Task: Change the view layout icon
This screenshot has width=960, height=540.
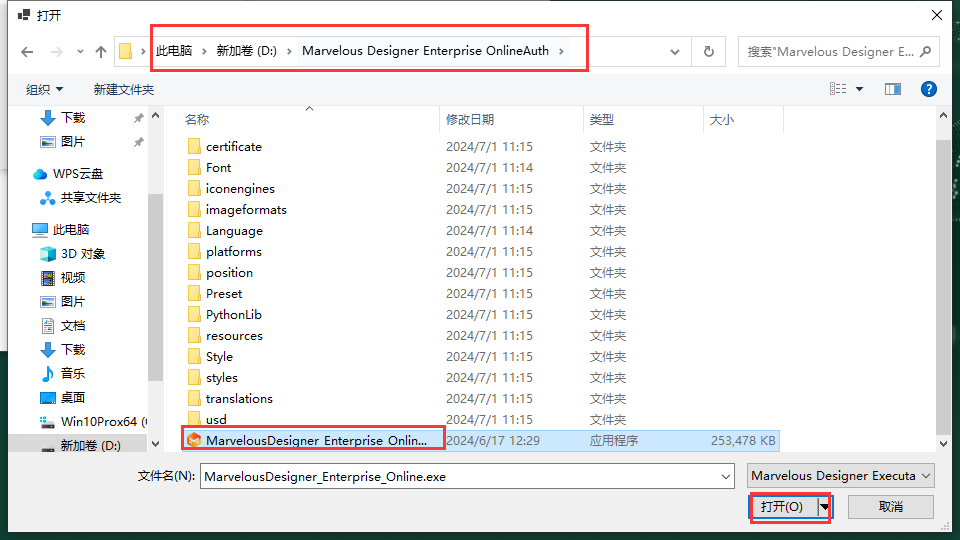Action: coord(838,89)
